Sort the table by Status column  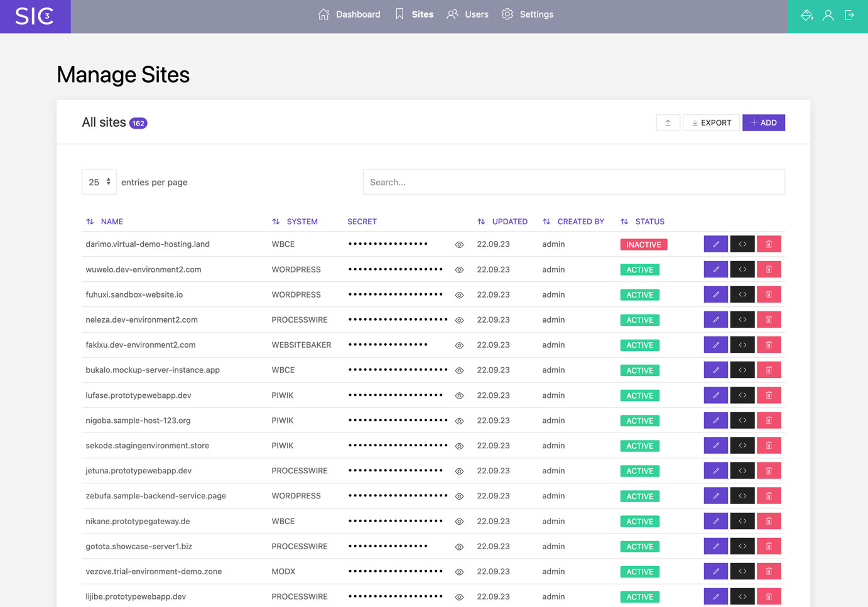(x=643, y=222)
